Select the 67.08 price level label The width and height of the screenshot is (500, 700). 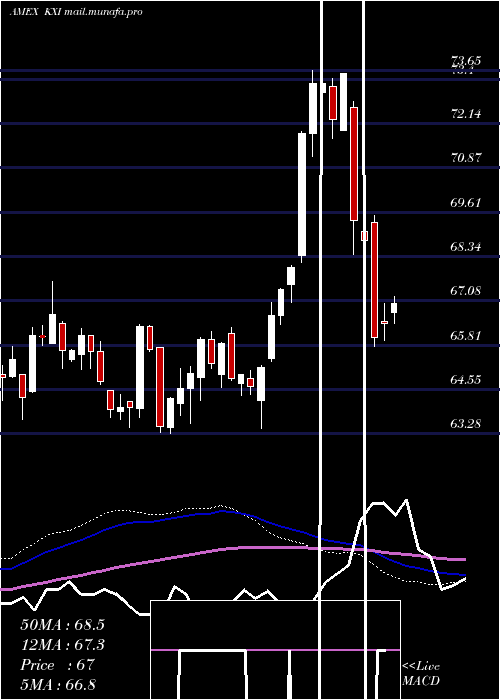pos(466,291)
